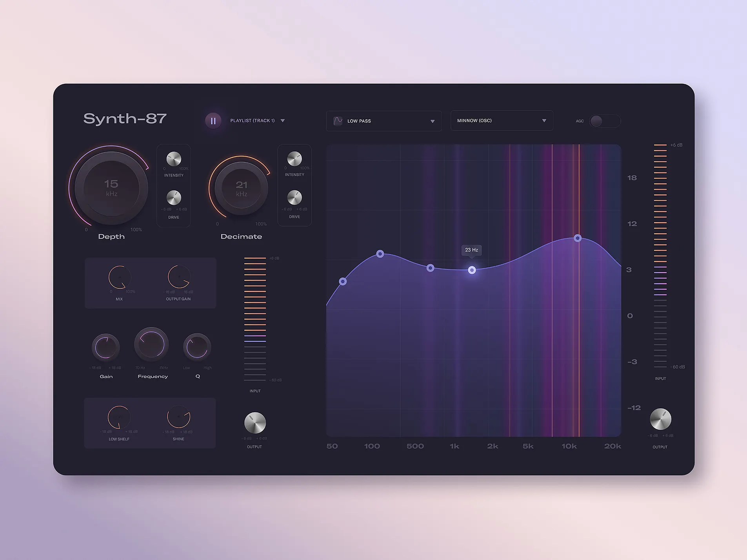Select the Low Shelf knob
Viewport: 747px width, 560px height.
119,417
